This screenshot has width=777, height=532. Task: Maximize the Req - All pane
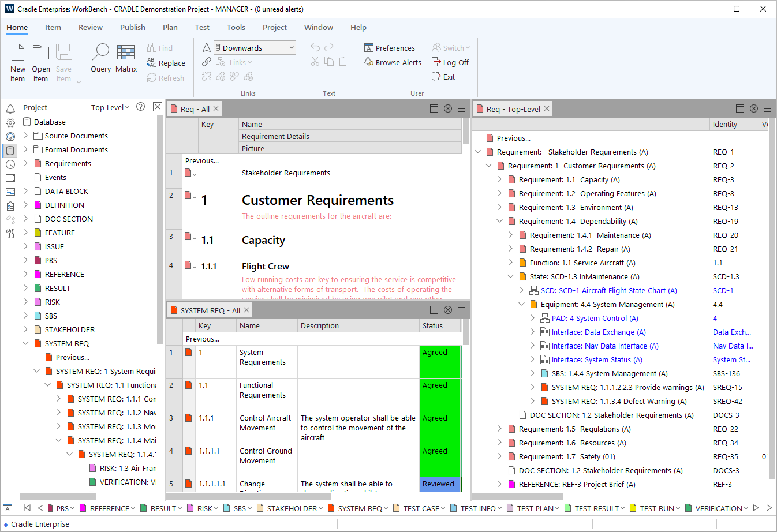(x=434, y=108)
